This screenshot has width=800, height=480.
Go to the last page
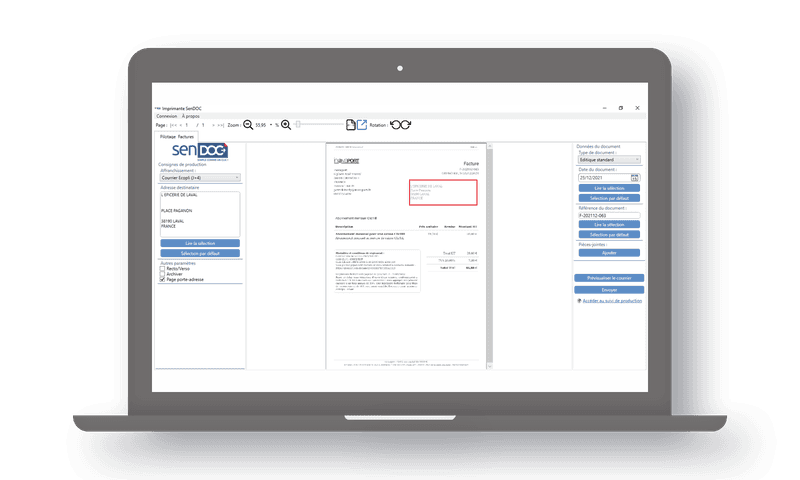[x=220, y=125]
